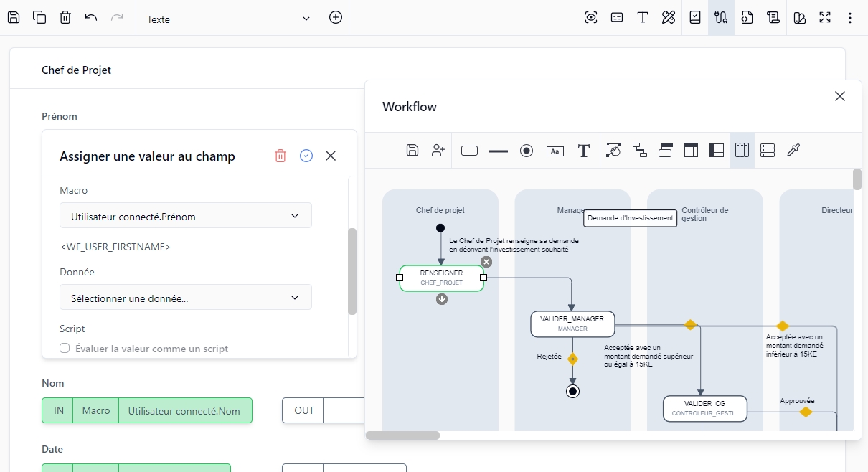Open the 'Utilisateur connecté.Prénom' macro dropdown
868x472 pixels.
pos(186,216)
